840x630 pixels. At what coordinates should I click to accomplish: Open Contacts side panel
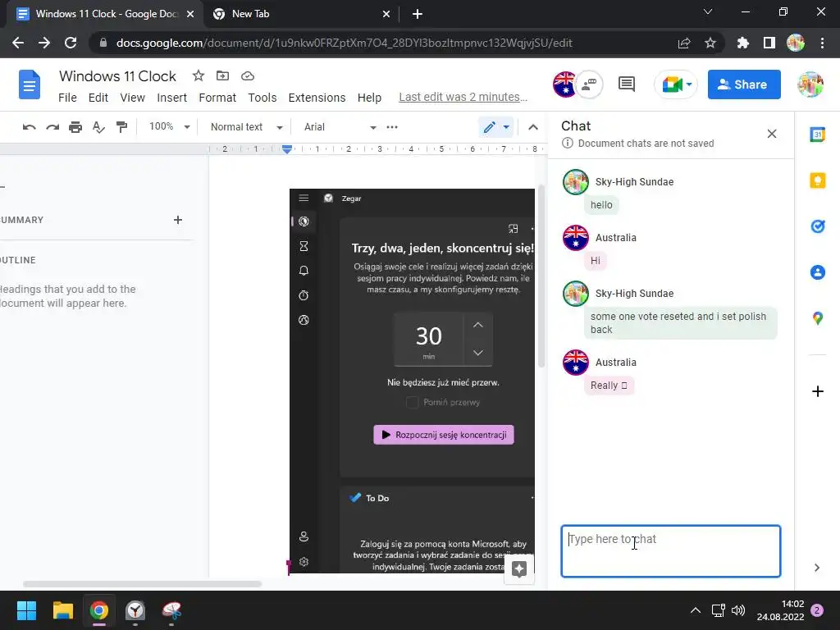pos(818,272)
